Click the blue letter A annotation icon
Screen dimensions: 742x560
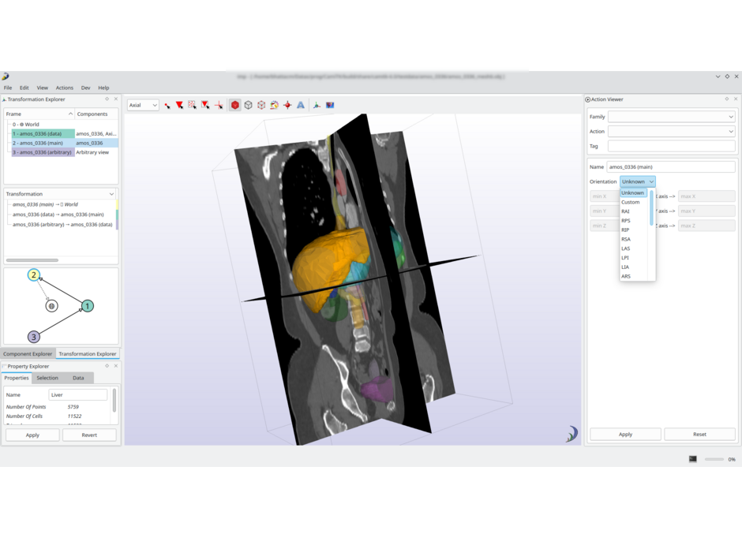[x=300, y=105]
